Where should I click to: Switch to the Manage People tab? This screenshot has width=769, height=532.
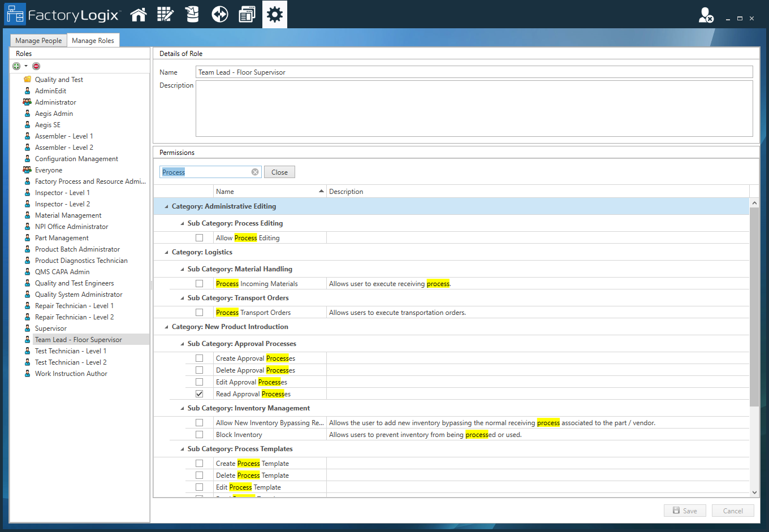(38, 40)
